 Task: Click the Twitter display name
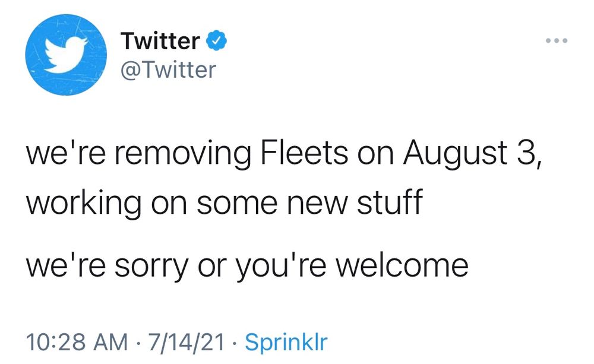coord(160,42)
